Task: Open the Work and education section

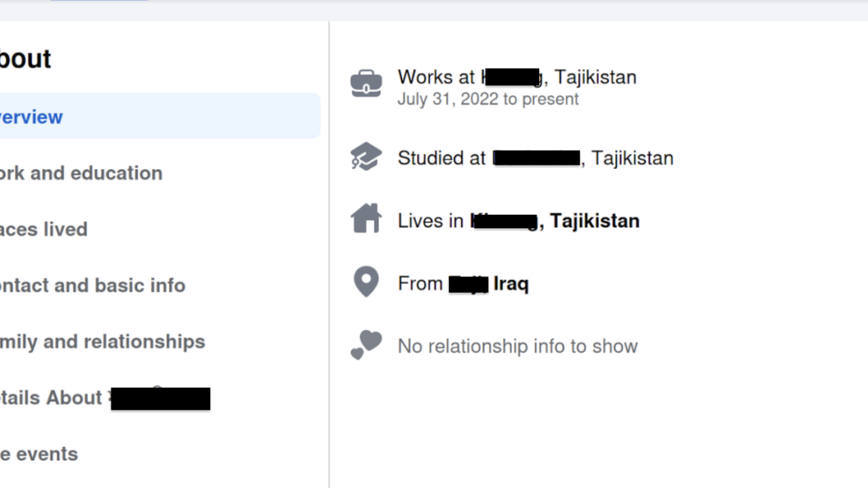Action: 81,173
